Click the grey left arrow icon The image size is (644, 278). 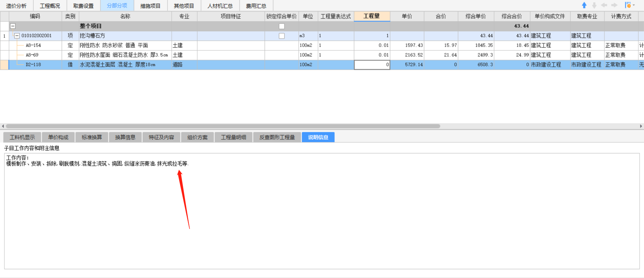click(x=604, y=5)
